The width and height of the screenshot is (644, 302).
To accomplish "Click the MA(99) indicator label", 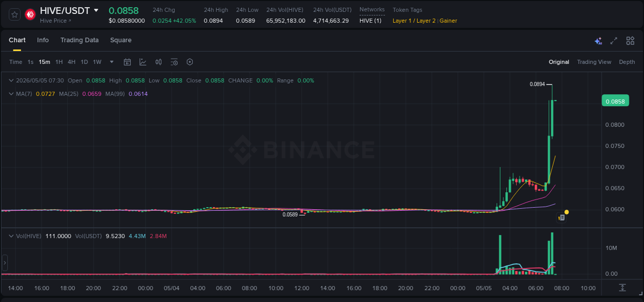I will (x=115, y=94).
